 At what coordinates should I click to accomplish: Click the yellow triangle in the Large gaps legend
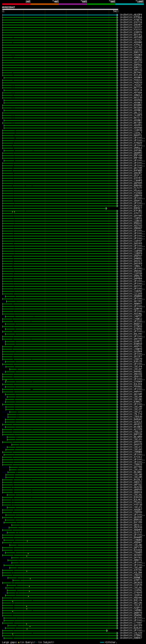pyautogui.click(x=19, y=642)
